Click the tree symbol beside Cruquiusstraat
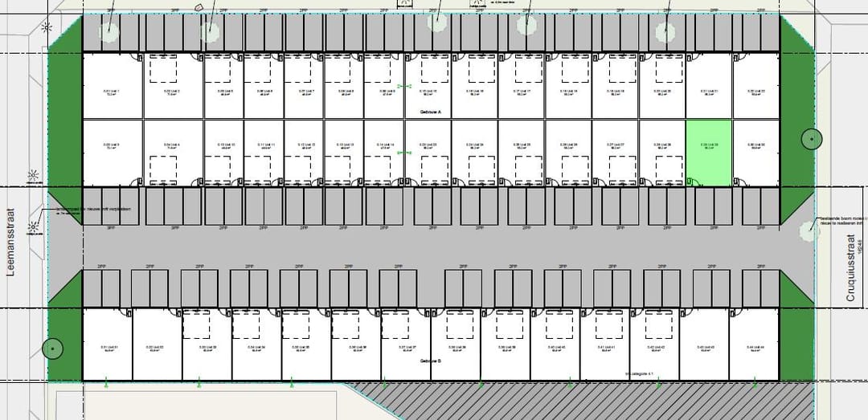This screenshot has height=420, width=868. pos(812,140)
